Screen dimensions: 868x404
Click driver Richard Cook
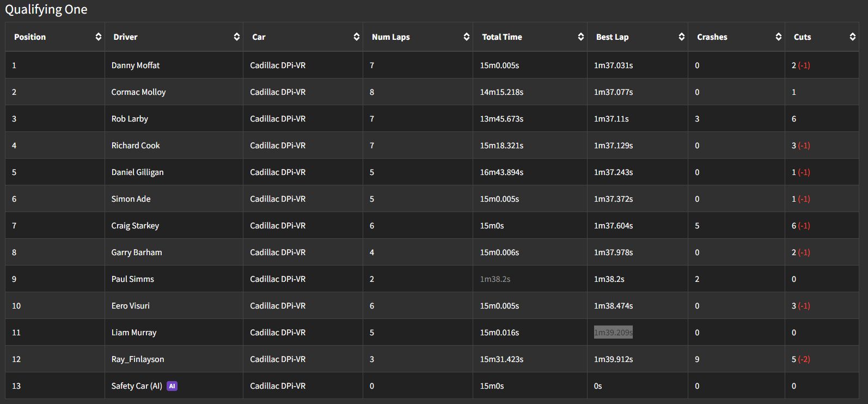pos(136,146)
